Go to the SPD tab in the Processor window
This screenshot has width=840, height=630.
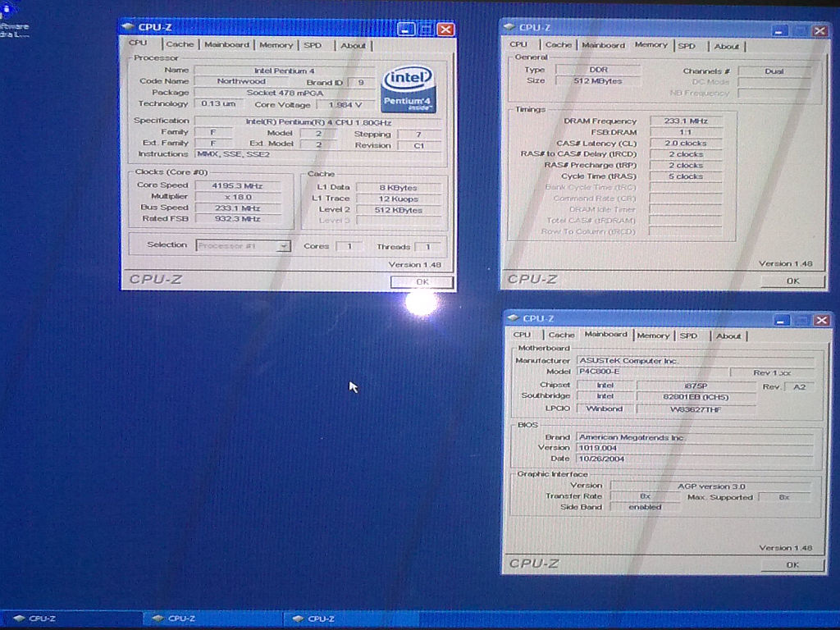(313, 46)
